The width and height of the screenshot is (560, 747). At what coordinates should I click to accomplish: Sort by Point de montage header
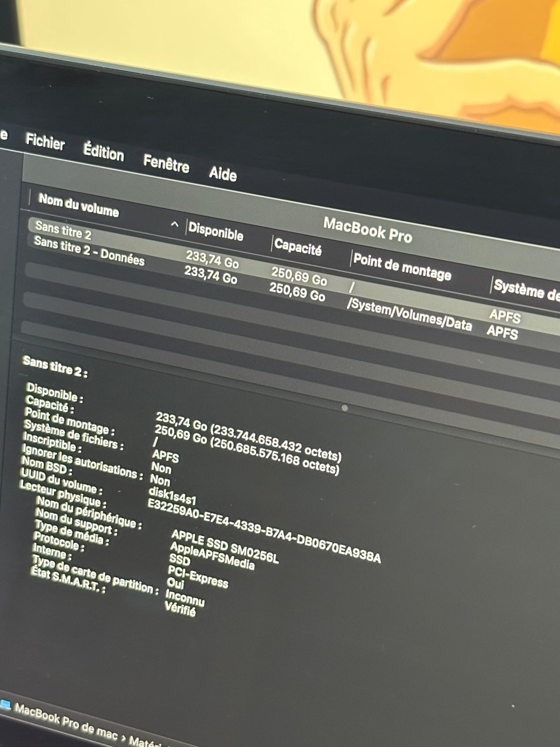(x=402, y=267)
